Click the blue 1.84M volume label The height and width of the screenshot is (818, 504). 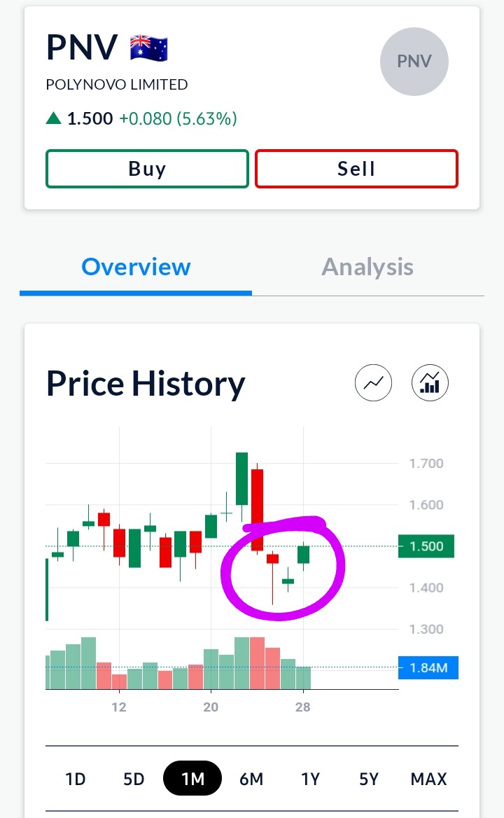tap(428, 668)
